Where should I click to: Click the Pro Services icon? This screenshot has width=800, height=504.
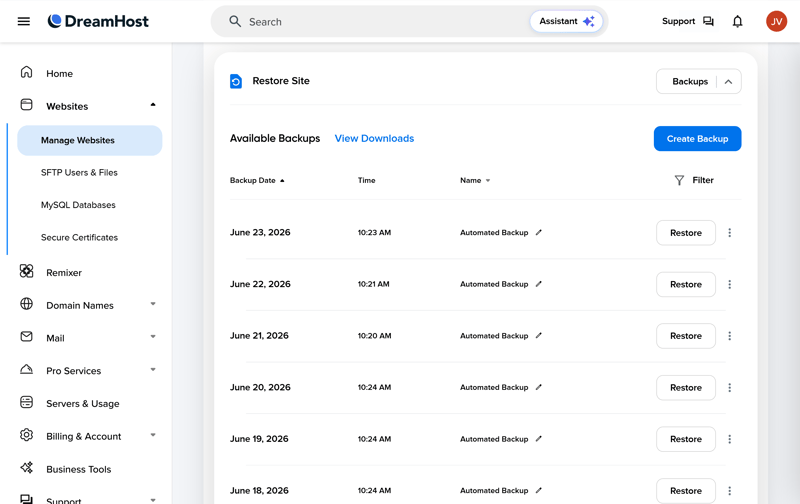[27, 369]
